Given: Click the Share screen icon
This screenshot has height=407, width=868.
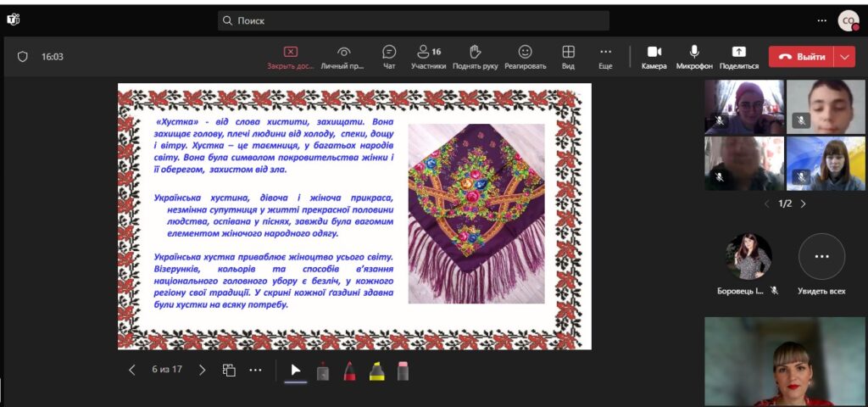Looking at the screenshot, I should [x=738, y=56].
